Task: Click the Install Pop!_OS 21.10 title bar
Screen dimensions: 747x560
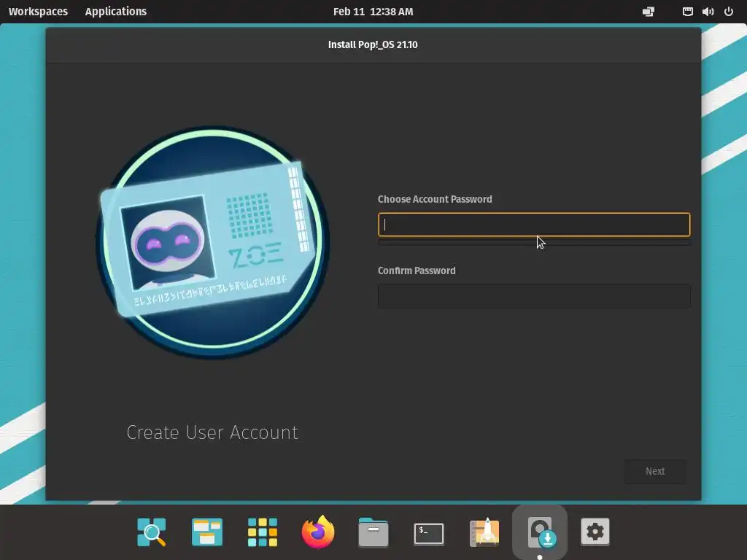Action: (373, 44)
